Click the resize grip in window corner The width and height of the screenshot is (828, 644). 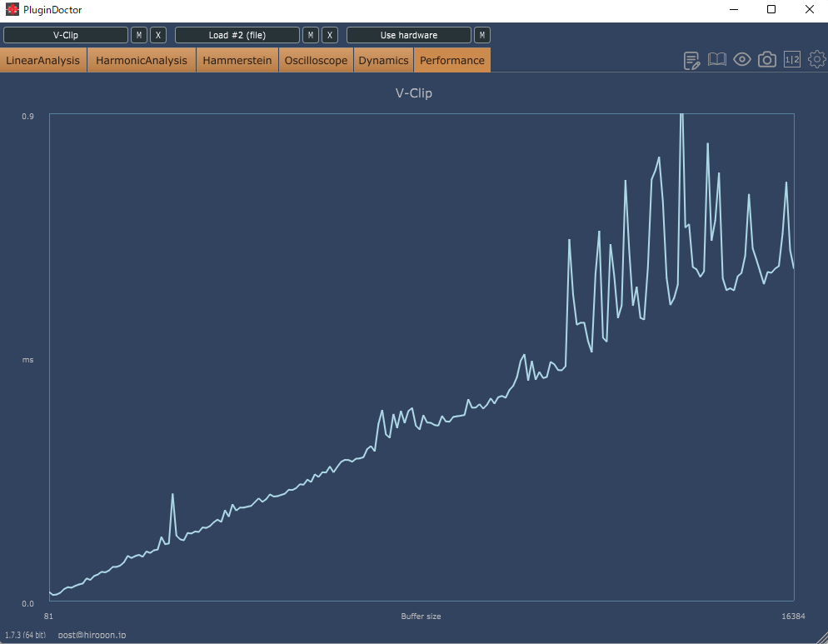[821, 637]
